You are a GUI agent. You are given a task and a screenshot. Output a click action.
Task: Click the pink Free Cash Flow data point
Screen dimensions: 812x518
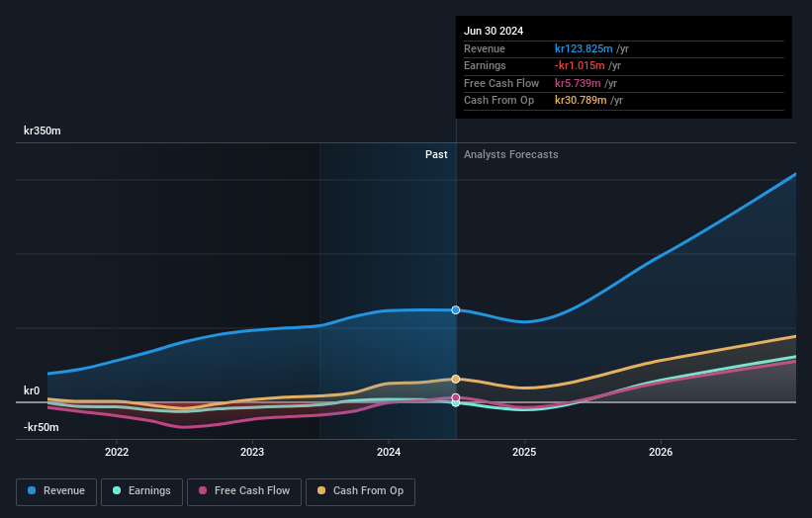456,397
